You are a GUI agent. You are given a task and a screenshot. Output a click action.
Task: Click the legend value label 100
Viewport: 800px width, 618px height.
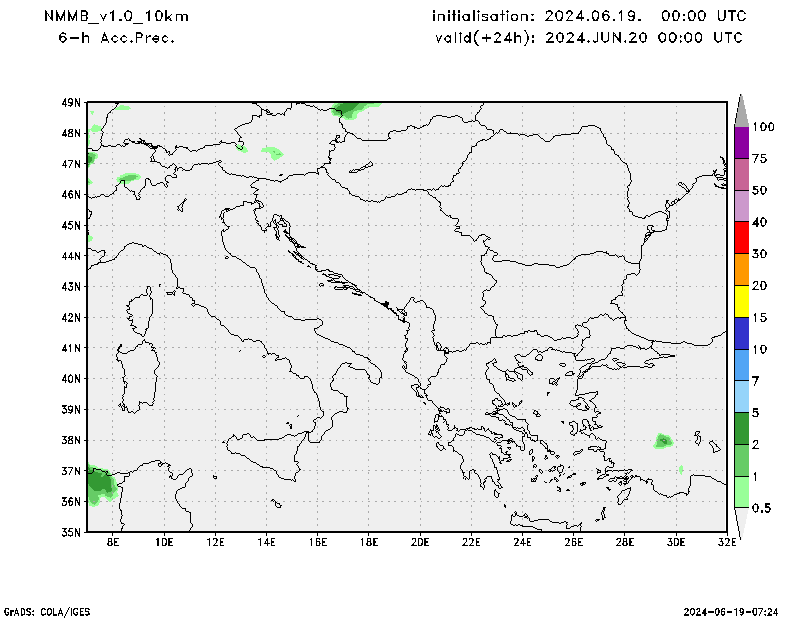tap(764, 127)
